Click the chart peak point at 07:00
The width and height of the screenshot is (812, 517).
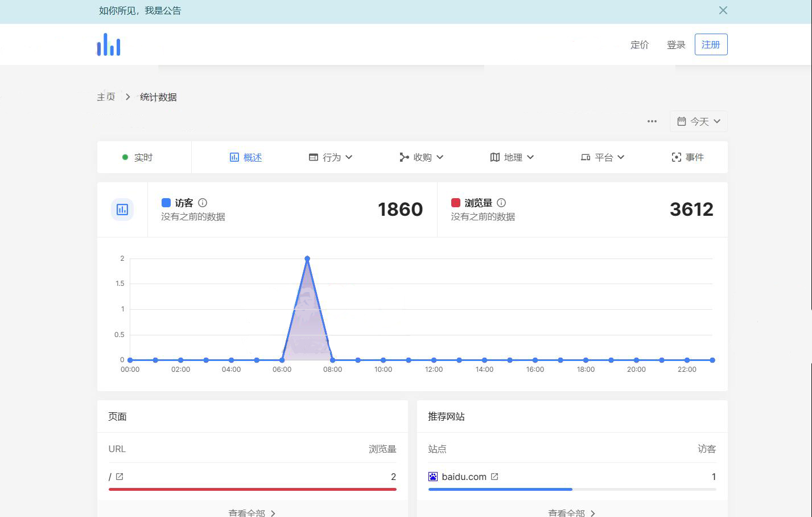[x=307, y=258]
